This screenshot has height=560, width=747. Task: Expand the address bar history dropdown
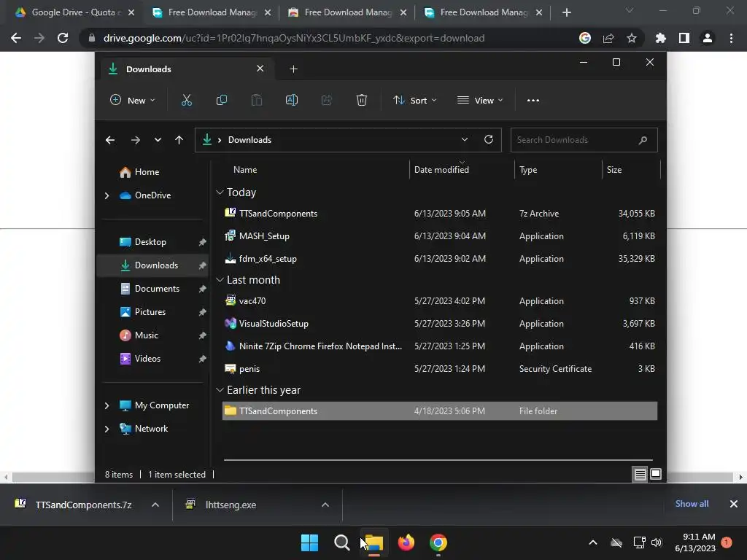point(465,139)
